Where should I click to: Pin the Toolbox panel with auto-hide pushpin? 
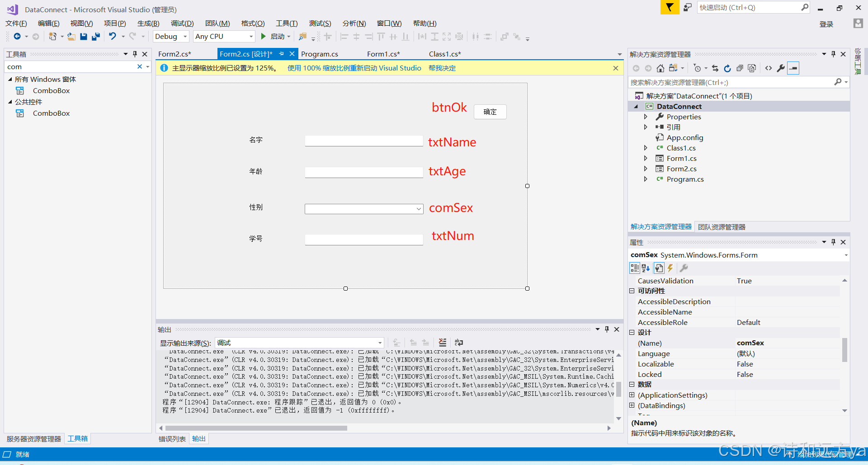(x=135, y=54)
